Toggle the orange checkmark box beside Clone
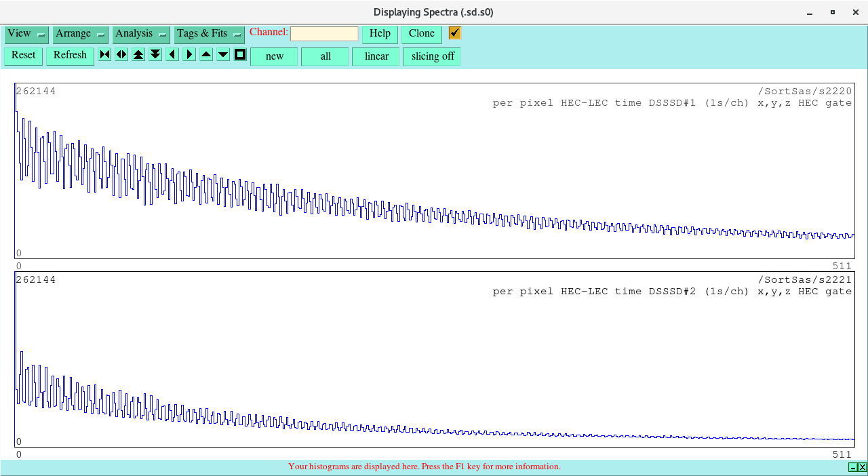The image size is (868, 476). click(455, 33)
